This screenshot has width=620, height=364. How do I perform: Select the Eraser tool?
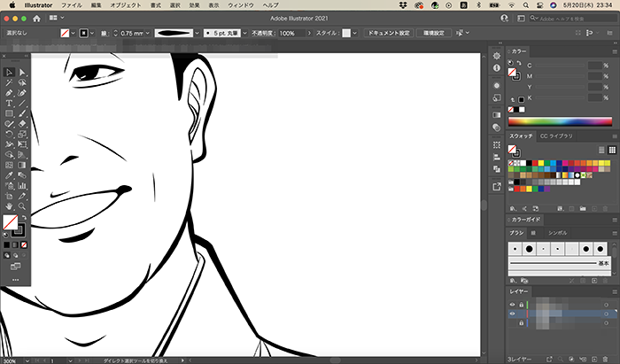coord(22,124)
